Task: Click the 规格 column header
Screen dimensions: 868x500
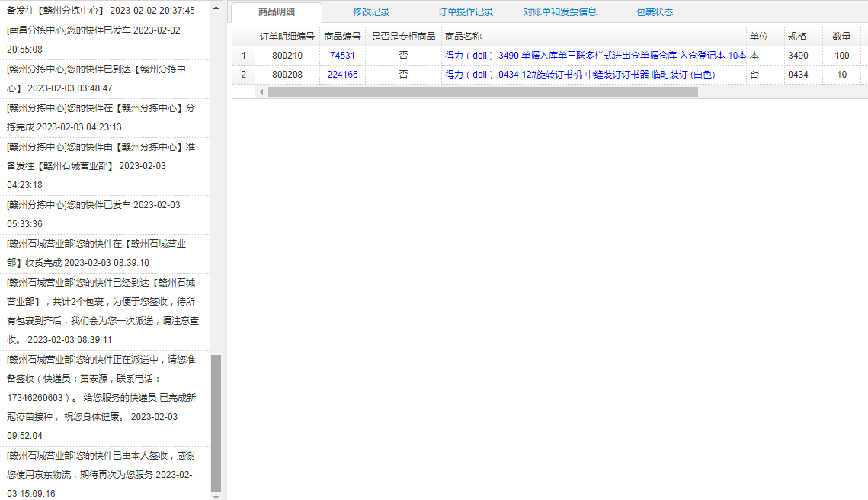Action: pos(803,37)
